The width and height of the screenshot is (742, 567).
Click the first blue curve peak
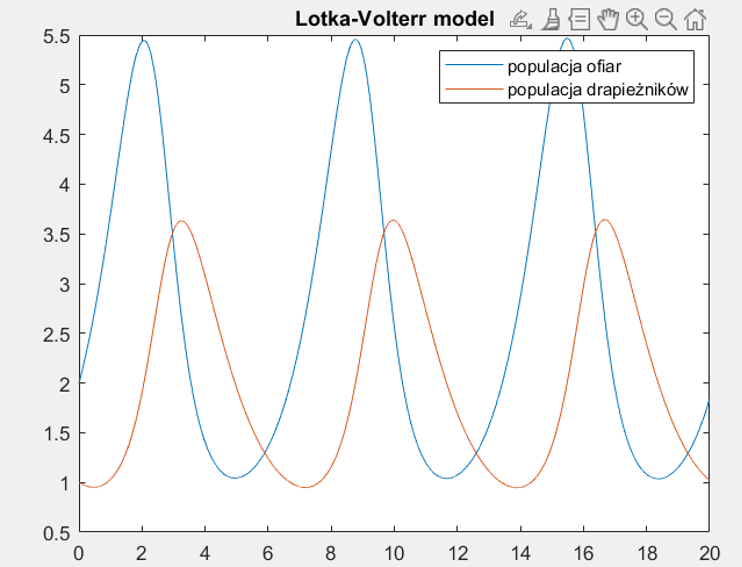143,41
